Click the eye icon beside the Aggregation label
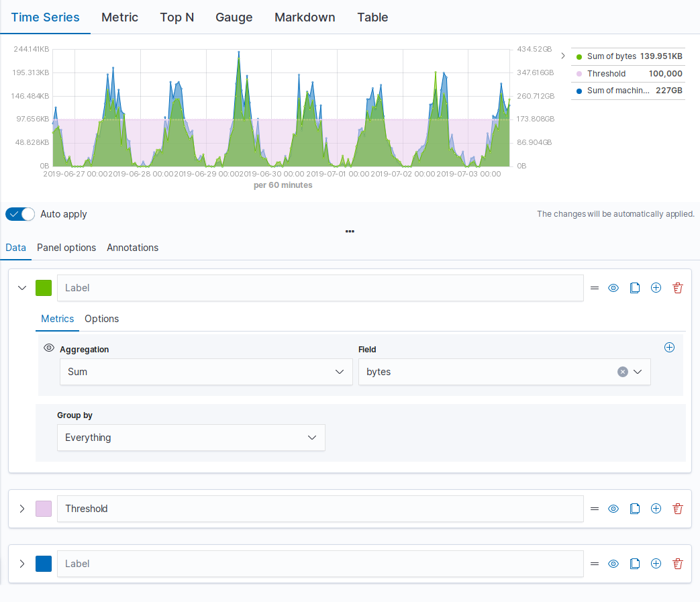This screenshot has height=602, width=700. 49,347
